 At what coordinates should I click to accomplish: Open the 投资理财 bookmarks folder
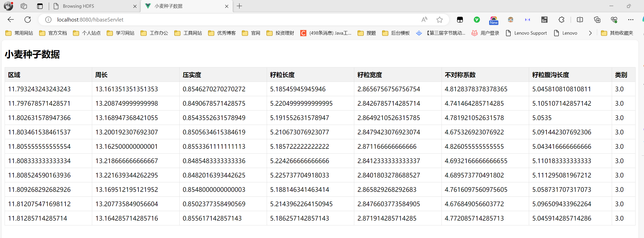(x=280, y=33)
